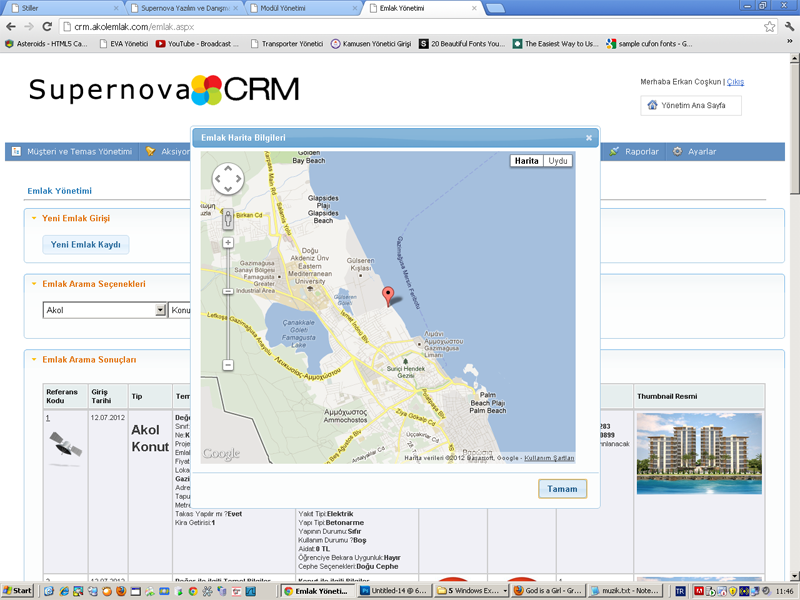Viewport: 800px width, 600px height.
Task: Click the red location marker on the map
Action: [388, 296]
